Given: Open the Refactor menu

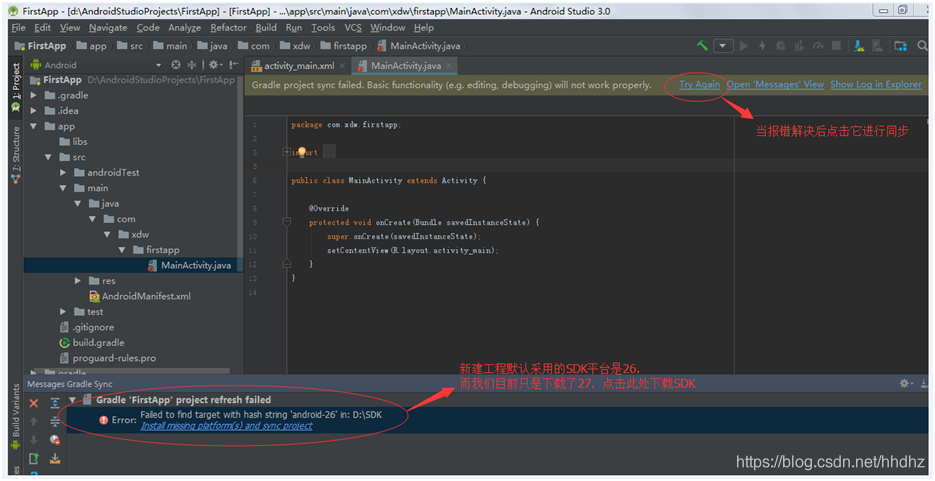Looking at the screenshot, I should coord(228,27).
